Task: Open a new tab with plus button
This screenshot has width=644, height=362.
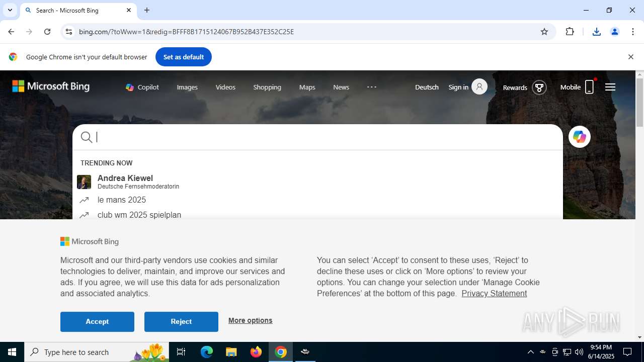Action: point(147,10)
